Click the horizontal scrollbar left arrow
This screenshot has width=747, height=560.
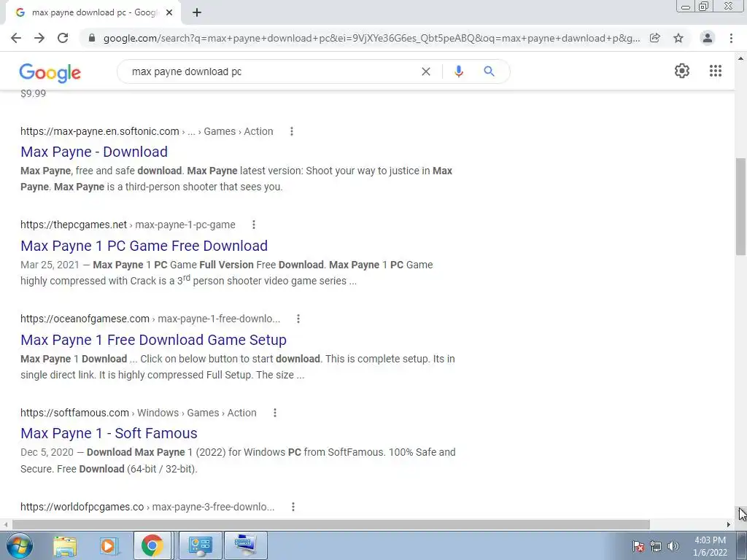pos(6,524)
